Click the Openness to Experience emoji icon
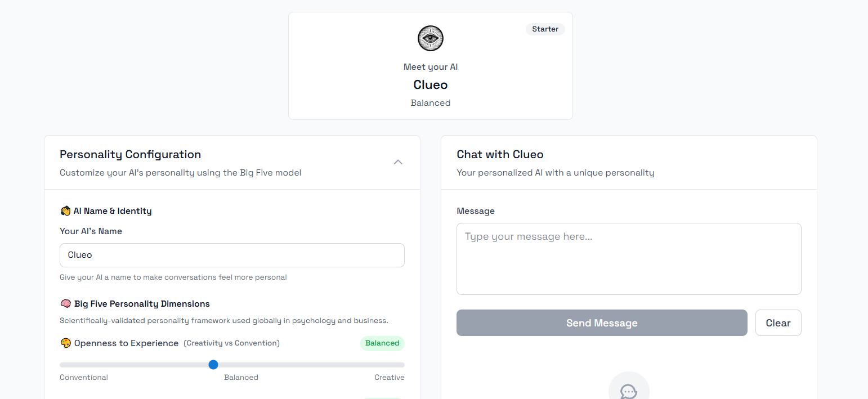 (65, 343)
